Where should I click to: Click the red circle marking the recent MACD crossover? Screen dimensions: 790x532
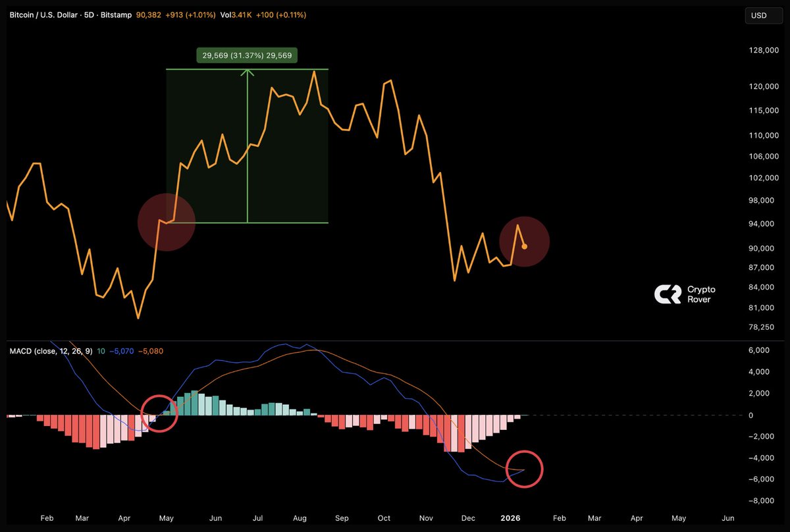click(525, 469)
